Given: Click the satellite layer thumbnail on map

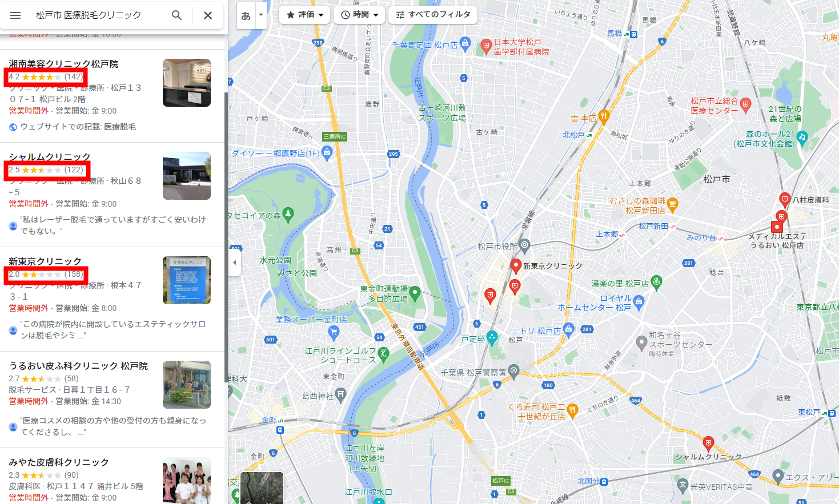Looking at the screenshot, I should tap(262, 488).
